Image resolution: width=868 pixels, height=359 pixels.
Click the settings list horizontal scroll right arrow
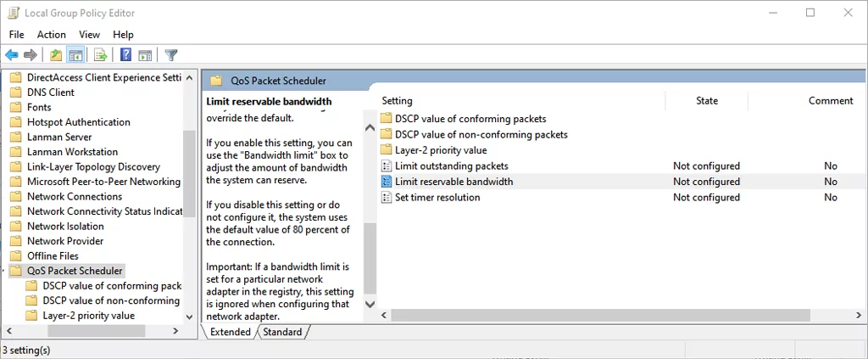point(858,315)
